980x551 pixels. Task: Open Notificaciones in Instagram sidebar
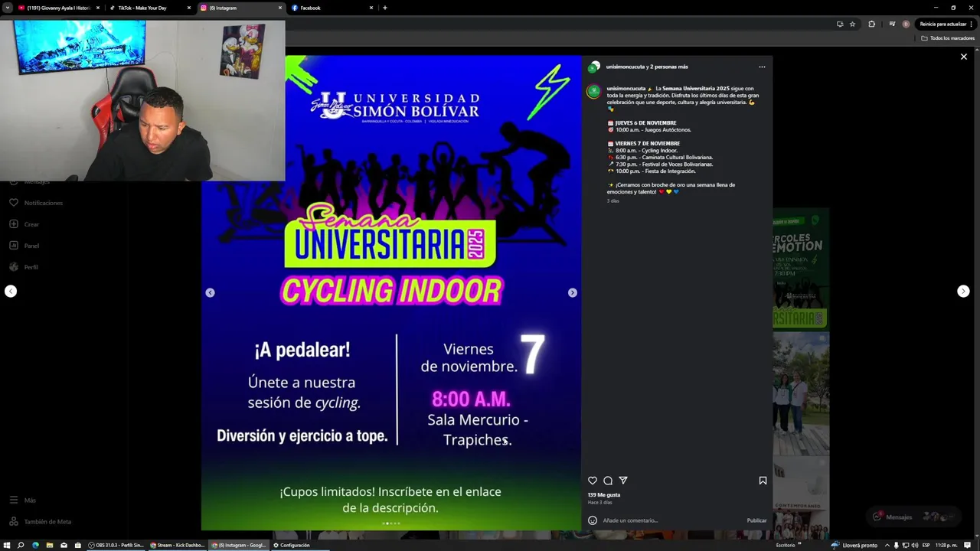[x=36, y=203]
